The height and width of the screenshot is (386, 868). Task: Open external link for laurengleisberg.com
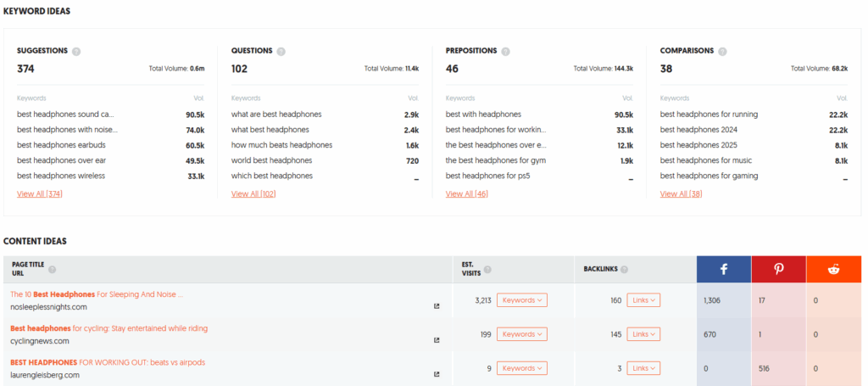tap(437, 374)
